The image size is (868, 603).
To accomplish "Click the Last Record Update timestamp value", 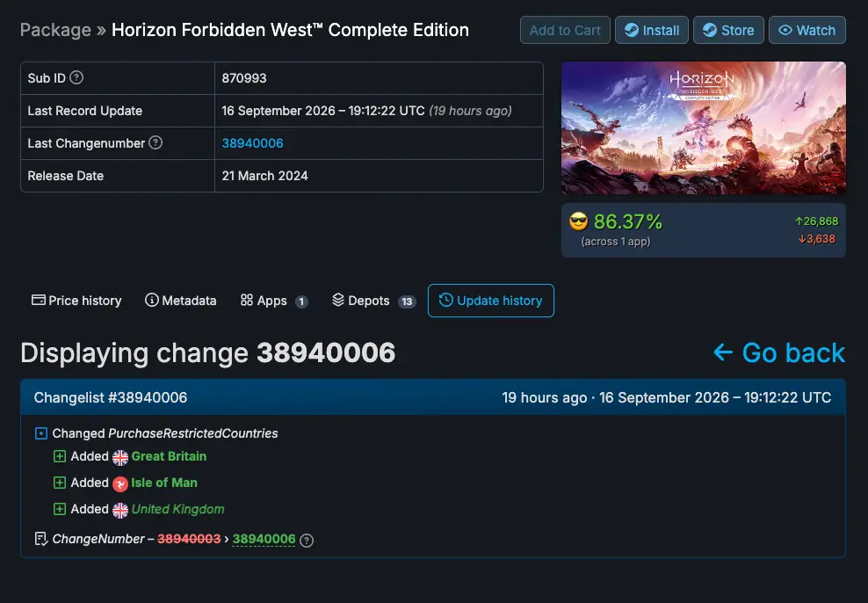I will pos(366,111).
